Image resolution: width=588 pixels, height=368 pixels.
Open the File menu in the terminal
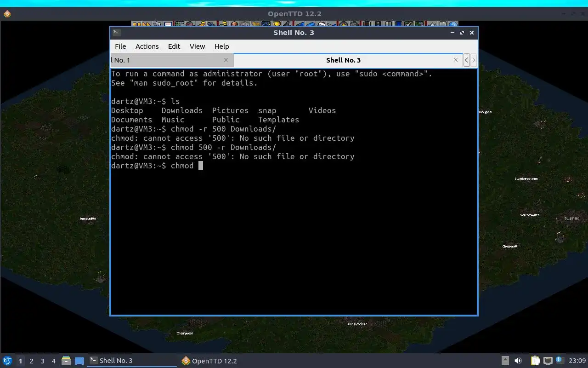click(120, 46)
